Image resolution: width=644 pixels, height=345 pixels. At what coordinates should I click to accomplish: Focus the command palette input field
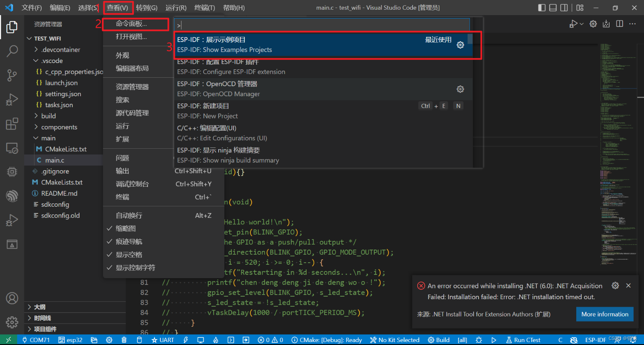[x=322, y=25]
